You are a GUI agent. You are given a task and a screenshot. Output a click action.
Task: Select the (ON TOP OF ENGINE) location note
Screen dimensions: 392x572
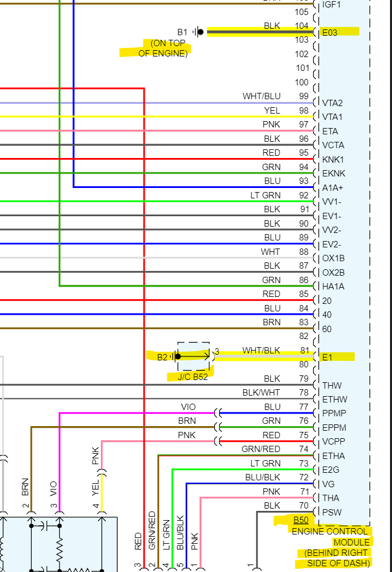click(x=163, y=48)
